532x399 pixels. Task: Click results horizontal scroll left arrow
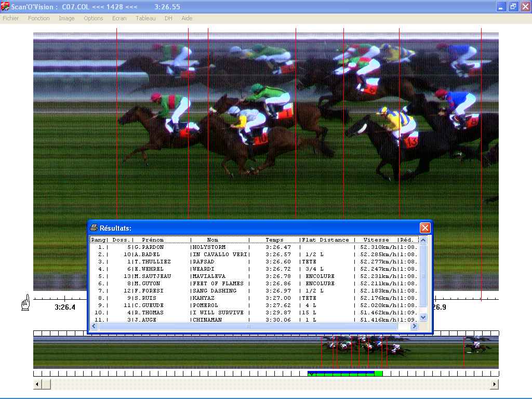[94, 326]
